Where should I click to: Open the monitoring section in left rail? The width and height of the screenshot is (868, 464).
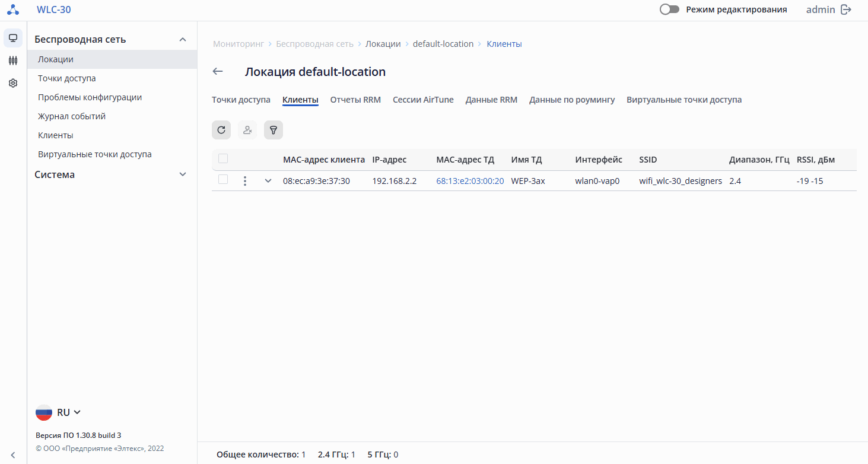pos(13,38)
